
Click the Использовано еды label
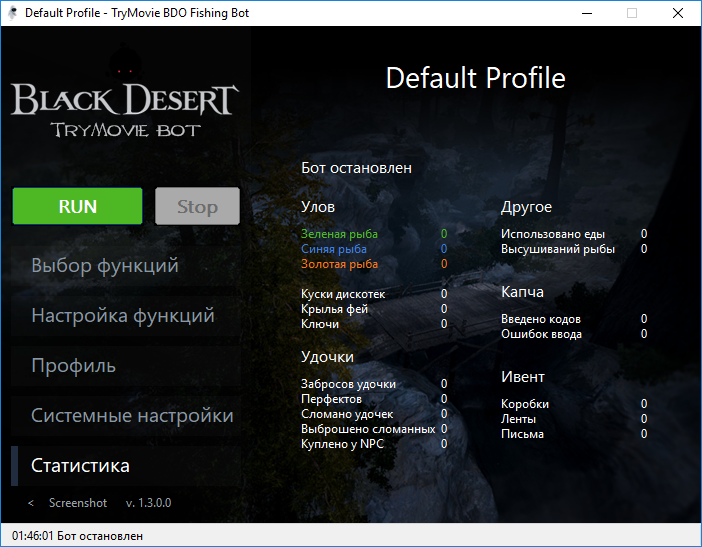(x=553, y=234)
